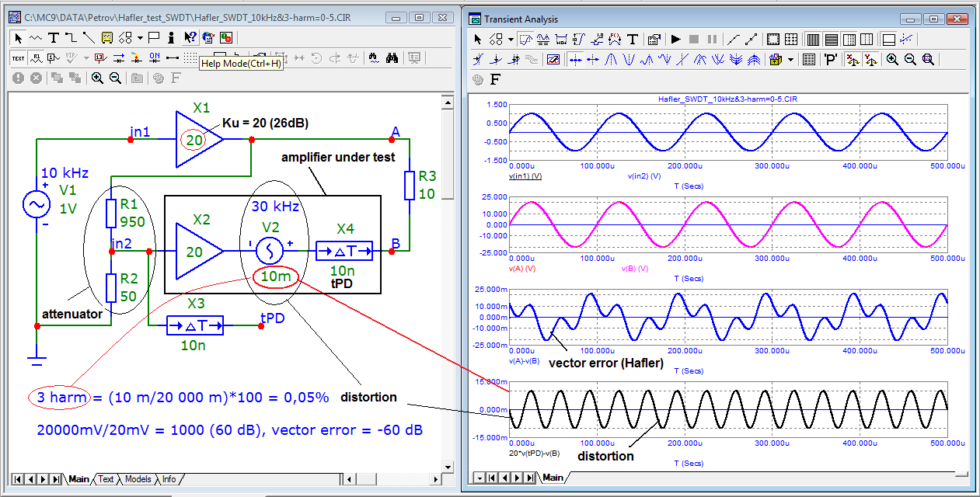Toggle the ON conditions display icon
Screen dimensions: 980x497
tap(155, 57)
